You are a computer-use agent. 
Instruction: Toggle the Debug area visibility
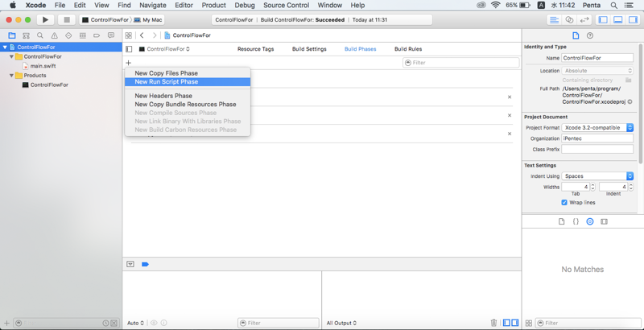coord(617,19)
